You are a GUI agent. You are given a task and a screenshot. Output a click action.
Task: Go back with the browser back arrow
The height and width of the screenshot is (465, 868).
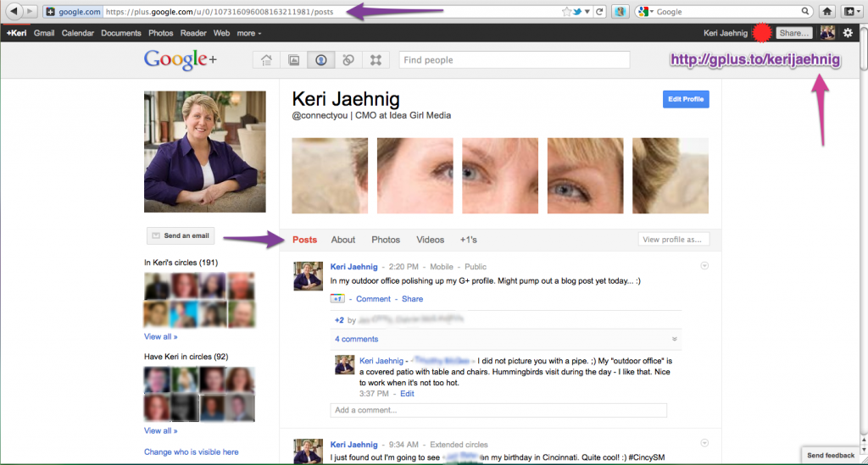(x=14, y=11)
